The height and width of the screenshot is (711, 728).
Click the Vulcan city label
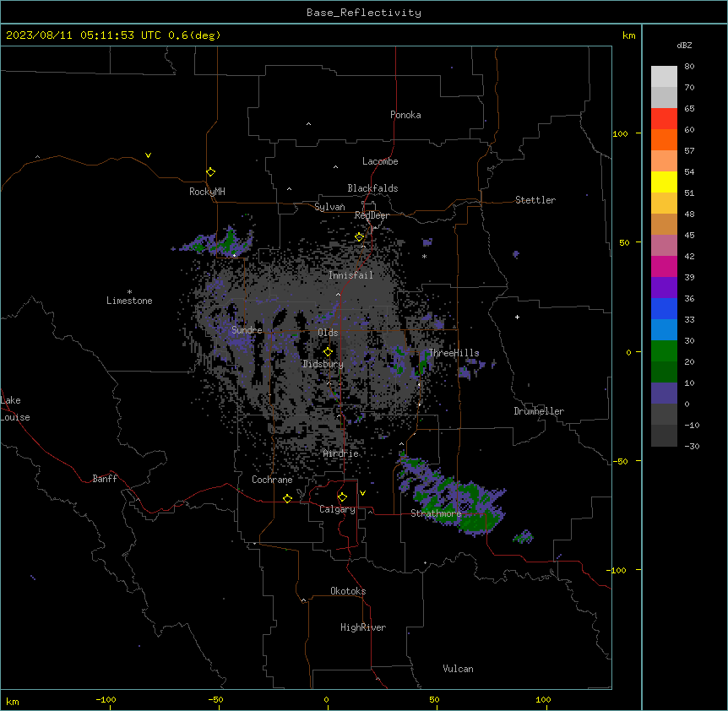(x=459, y=669)
